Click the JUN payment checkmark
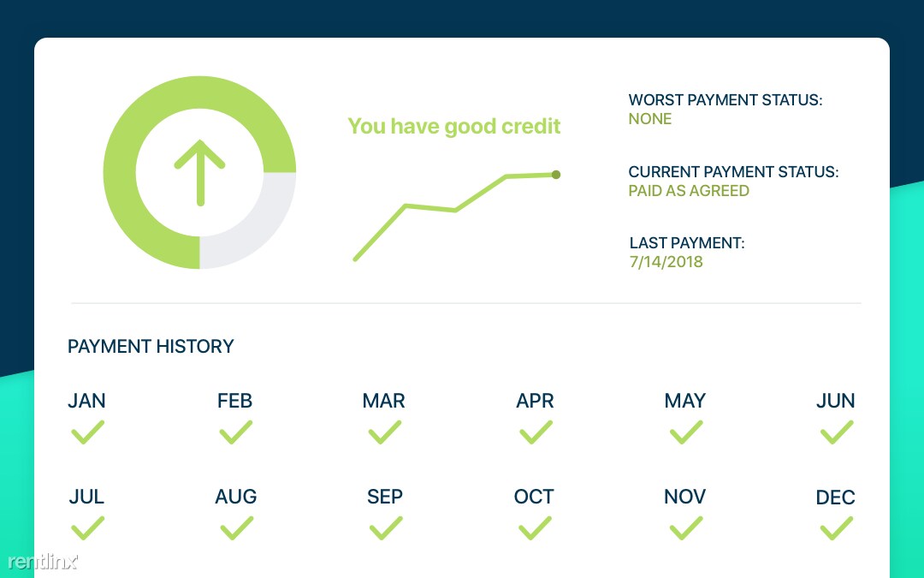Viewport: 924px width, 578px height. click(x=837, y=432)
